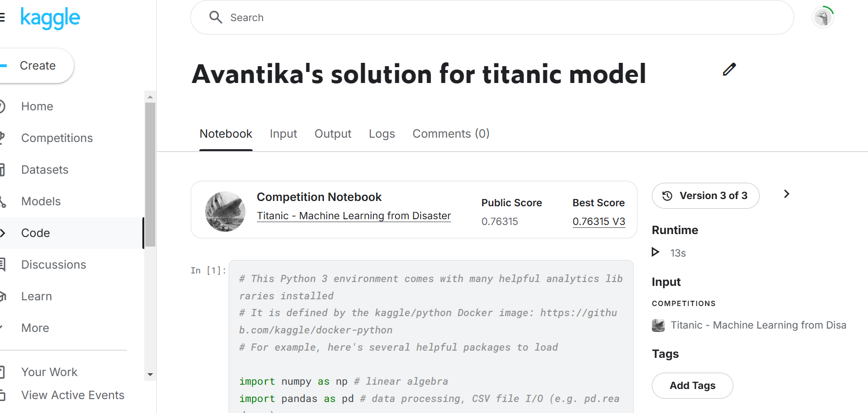Switch to the Input tab
The width and height of the screenshot is (868, 413).
283,134
